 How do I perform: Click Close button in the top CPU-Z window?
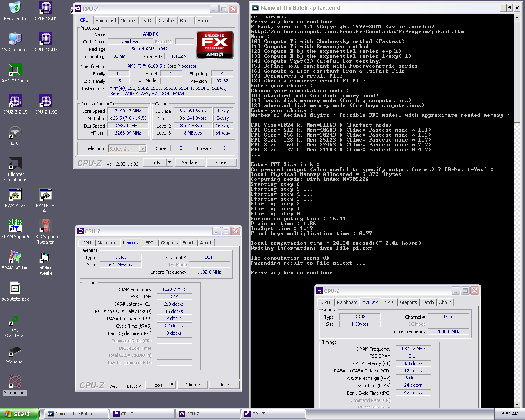(x=221, y=162)
